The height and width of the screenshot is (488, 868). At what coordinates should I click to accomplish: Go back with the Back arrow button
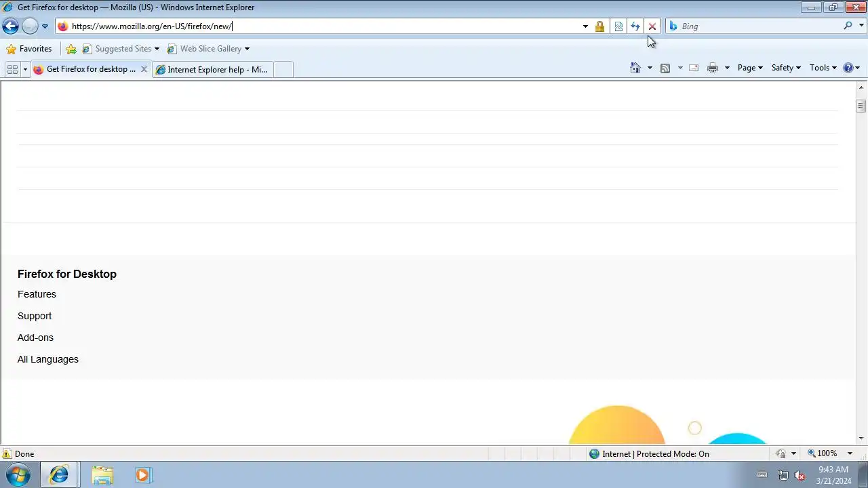[x=10, y=26]
